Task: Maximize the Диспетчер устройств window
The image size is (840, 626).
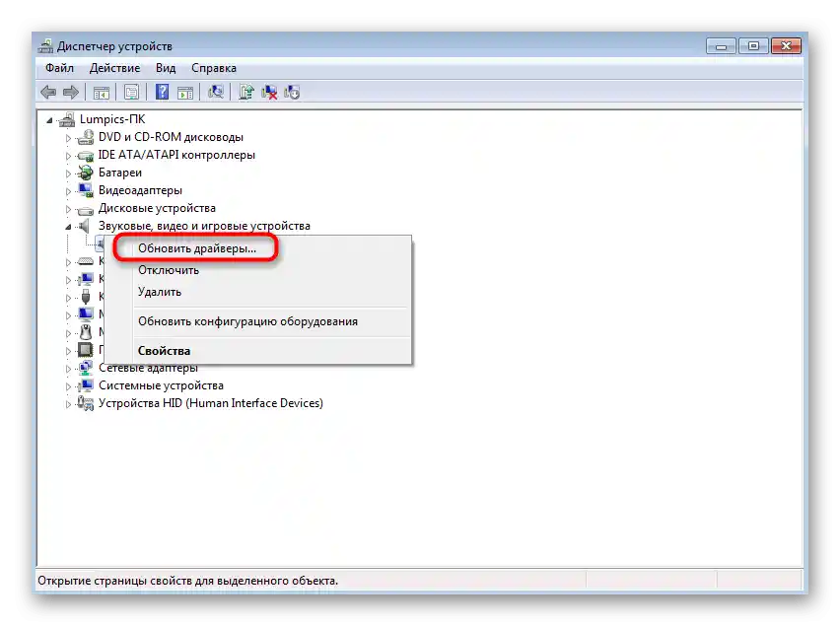Action: point(753,46)
